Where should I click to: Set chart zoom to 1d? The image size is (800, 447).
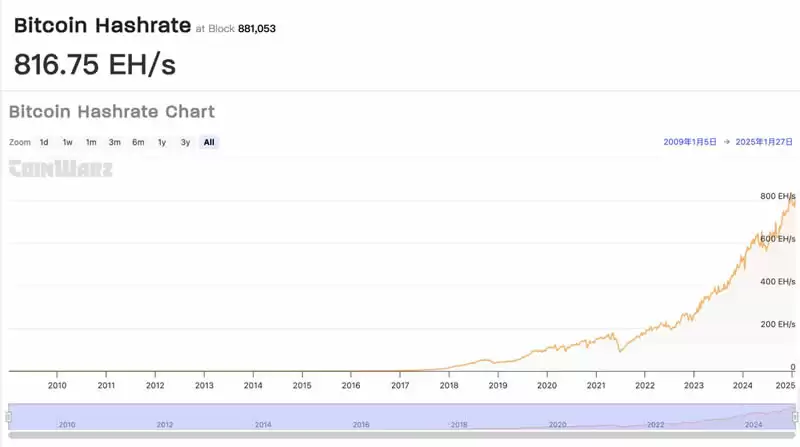click(44, 142)
